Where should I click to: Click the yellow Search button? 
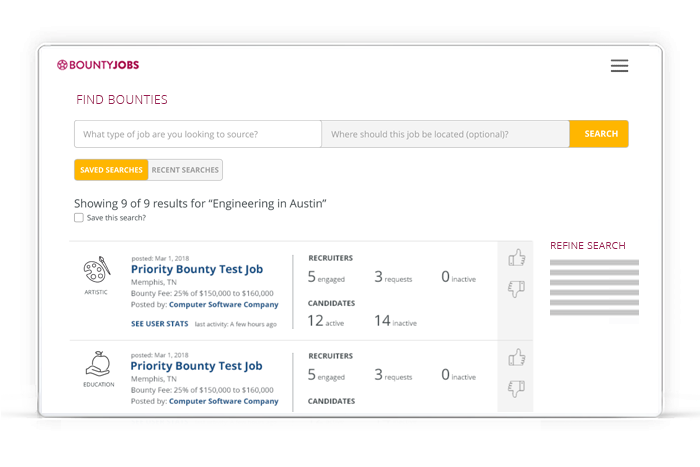coord(599,133)
